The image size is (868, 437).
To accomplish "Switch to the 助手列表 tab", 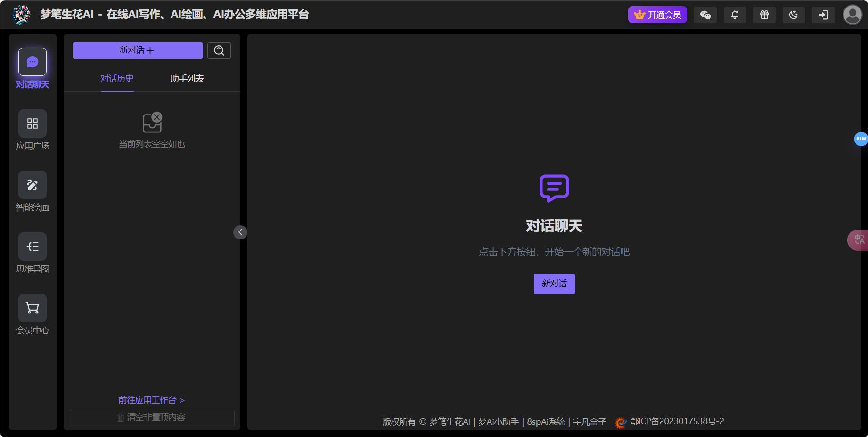I will 187,78.
